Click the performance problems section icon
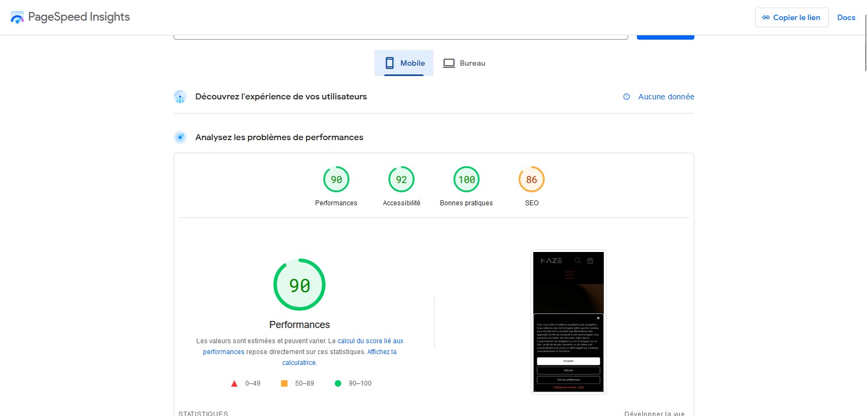 (180, 137)
